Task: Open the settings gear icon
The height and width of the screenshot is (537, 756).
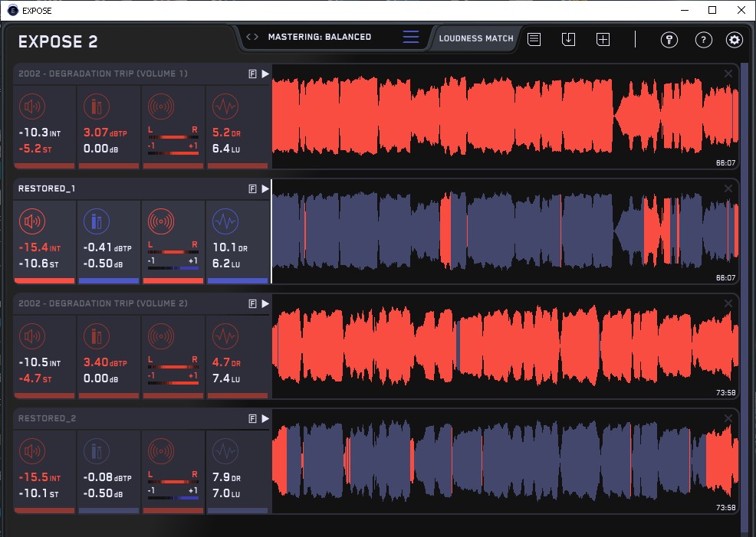Action: pos(735,40)
